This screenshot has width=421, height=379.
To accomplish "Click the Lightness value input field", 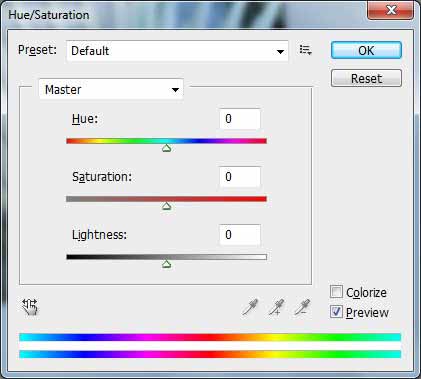I will pos(240,235).
